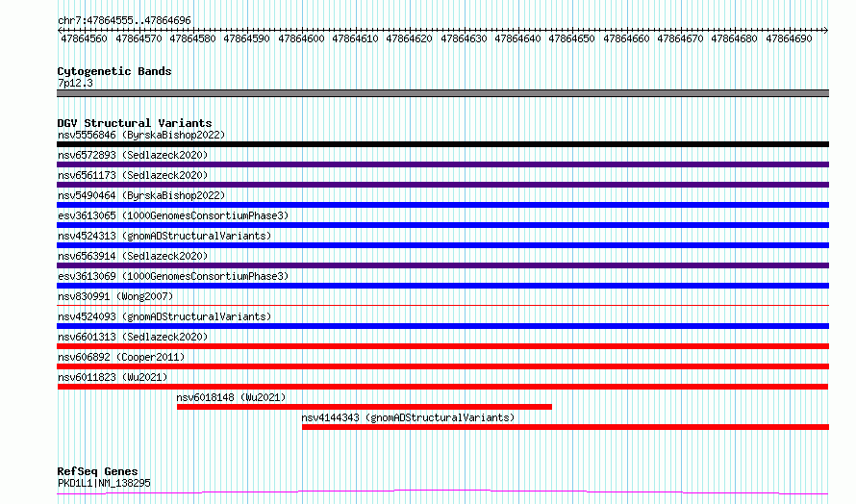Click nsv4524093 (gnomADStructuralVariants) label
The image size is (856, 504).
point(164,316)
